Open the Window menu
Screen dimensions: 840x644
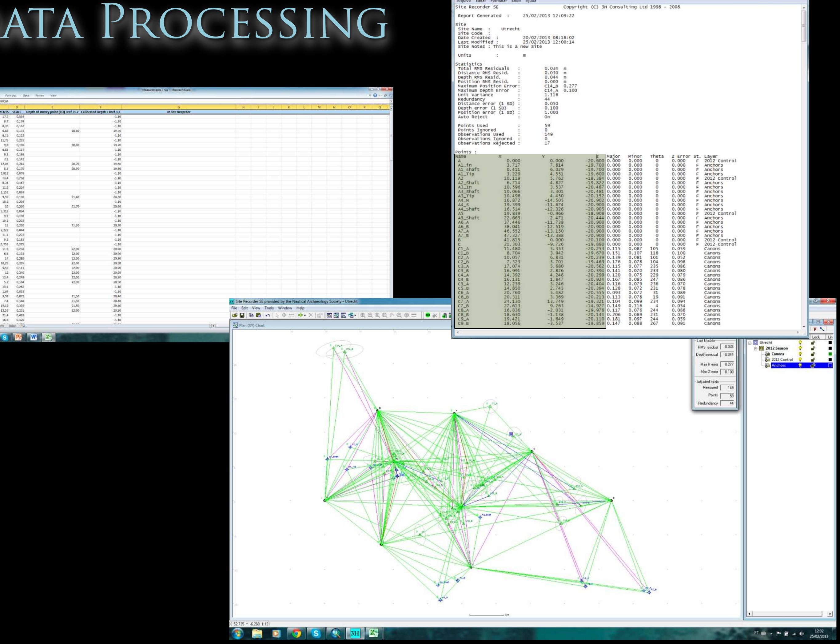[x=285, y=308]
